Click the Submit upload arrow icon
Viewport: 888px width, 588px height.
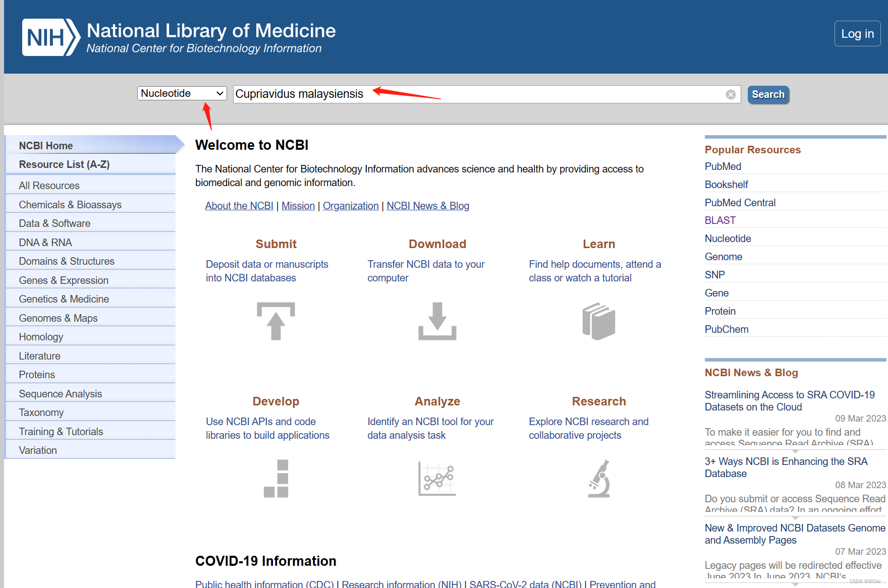click(276, 321)
